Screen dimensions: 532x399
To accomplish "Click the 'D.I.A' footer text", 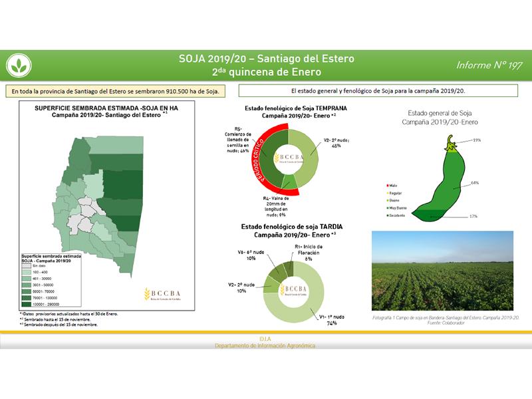I will (x=265, y=339).
